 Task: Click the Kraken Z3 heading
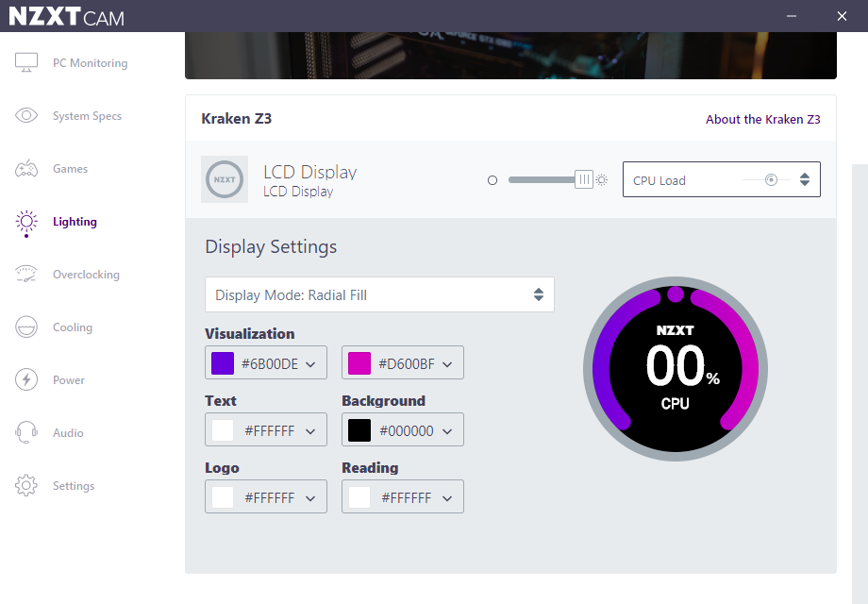[x=237, y=119]
